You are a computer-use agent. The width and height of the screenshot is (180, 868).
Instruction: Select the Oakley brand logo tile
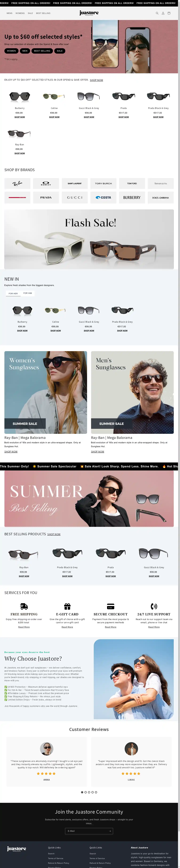(46, 184)
